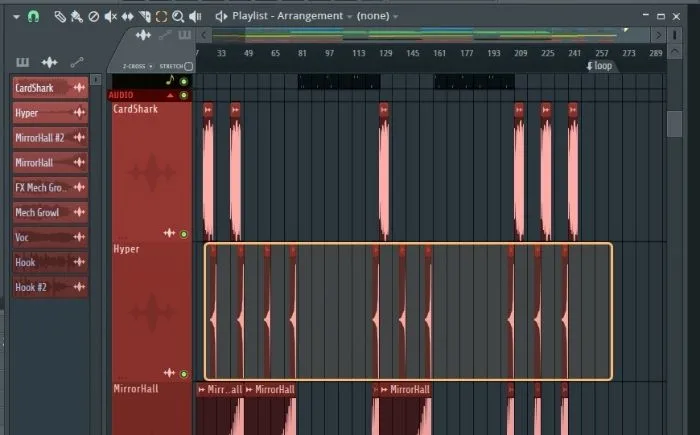Screen dimensions: 700x435
Task: Click the yellow note icon on top track
Action: pos(170,80)
